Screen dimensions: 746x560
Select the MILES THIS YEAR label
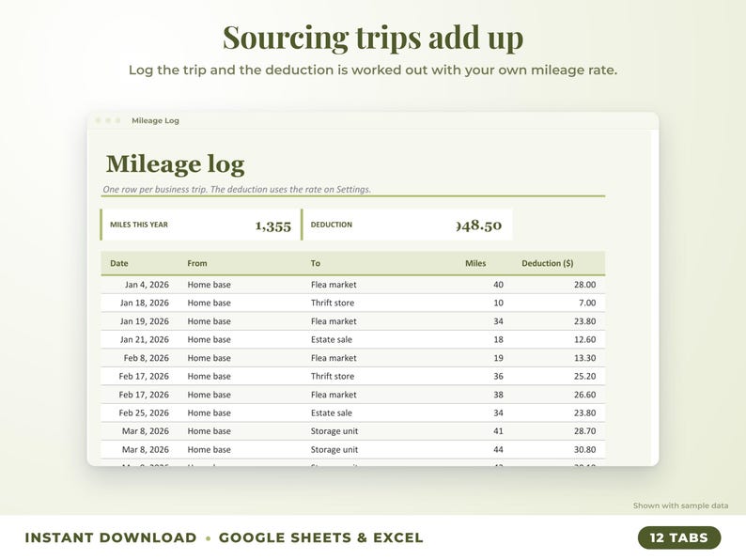click(x=139, y=225)
